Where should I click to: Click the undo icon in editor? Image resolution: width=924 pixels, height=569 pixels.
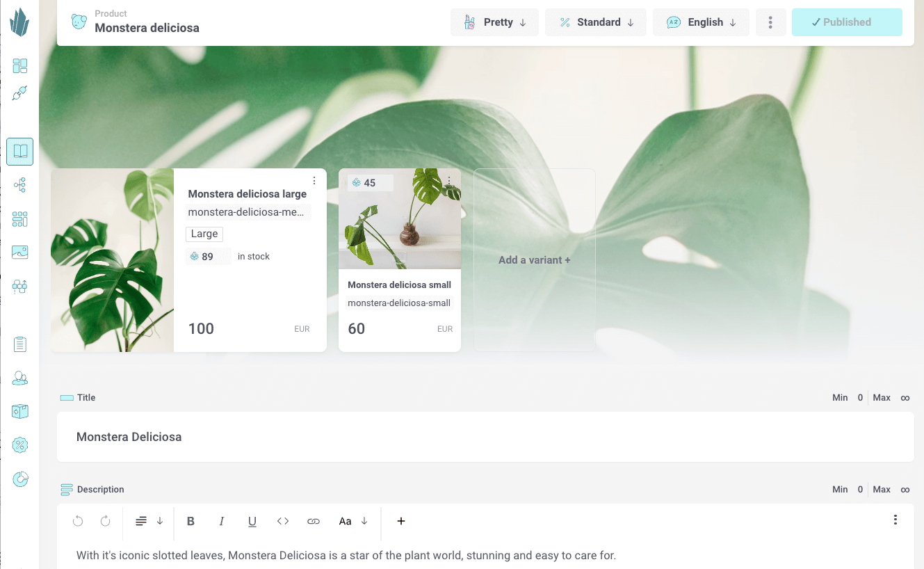coord(78,521)
